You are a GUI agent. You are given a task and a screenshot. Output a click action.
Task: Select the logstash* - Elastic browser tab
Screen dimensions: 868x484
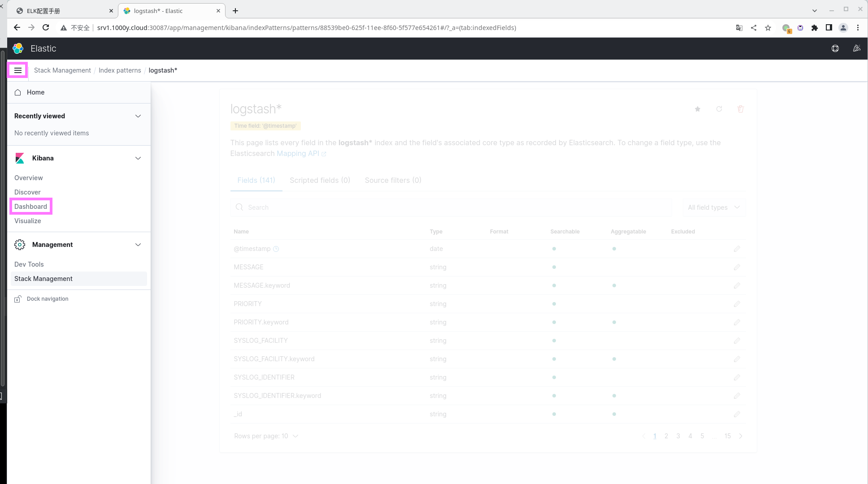click(171, 11)
